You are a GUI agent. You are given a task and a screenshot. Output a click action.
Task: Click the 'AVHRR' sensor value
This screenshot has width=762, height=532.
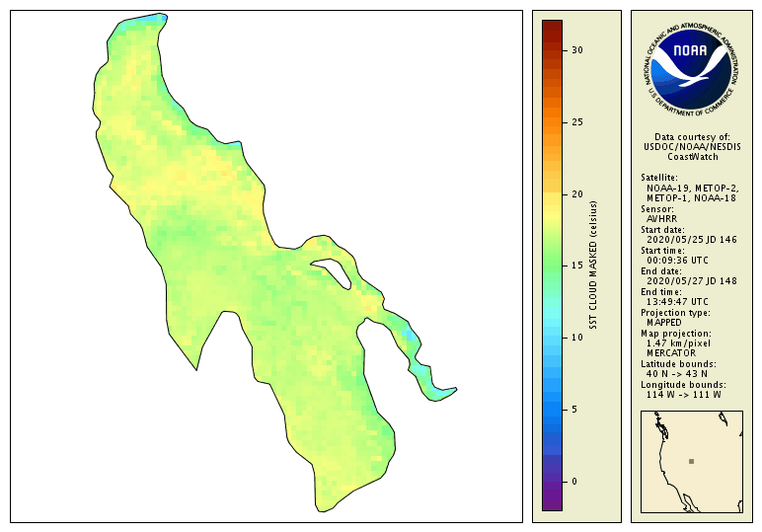[661, 219]
